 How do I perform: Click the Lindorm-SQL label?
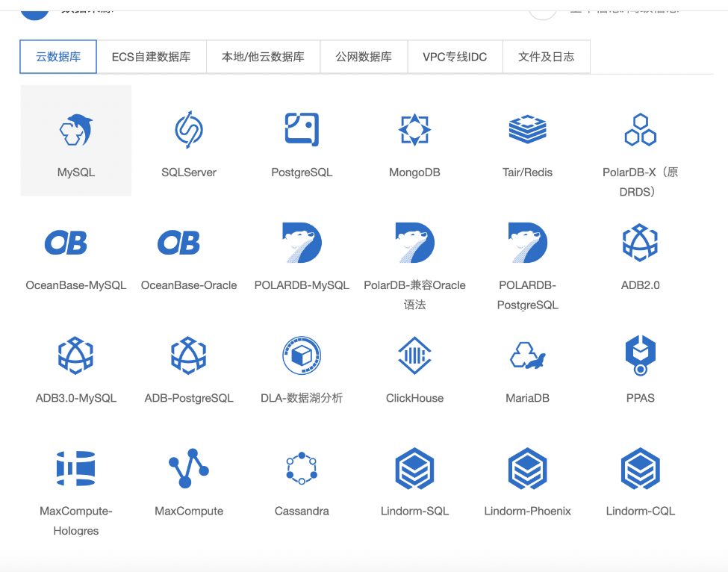(x=414, y=511)
